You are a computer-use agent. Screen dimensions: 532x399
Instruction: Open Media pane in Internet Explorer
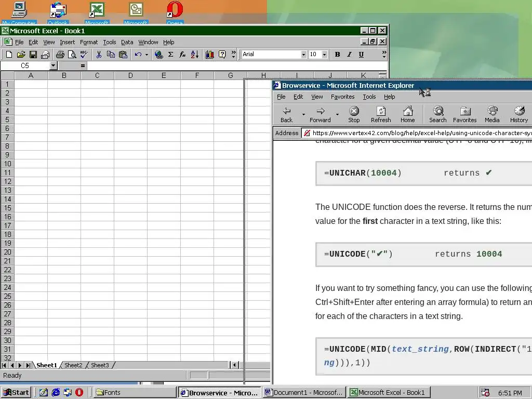[x=492, y=115]
